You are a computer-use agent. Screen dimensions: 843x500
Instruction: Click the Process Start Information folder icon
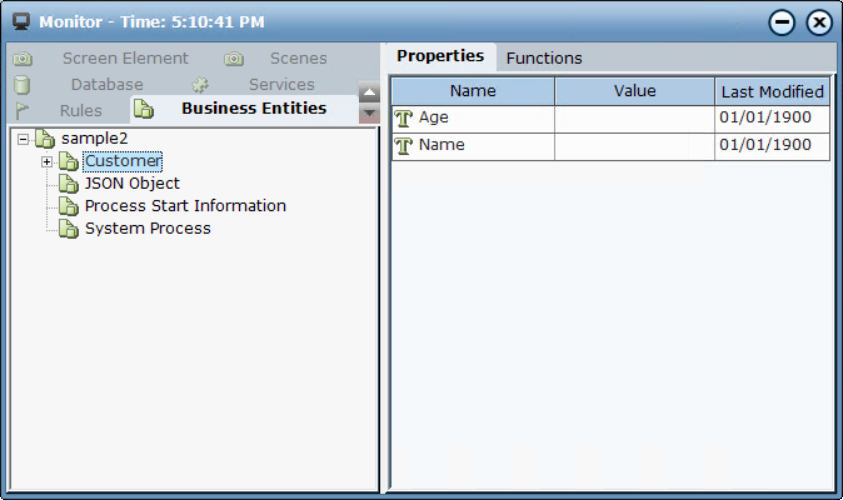click(68, 207)
